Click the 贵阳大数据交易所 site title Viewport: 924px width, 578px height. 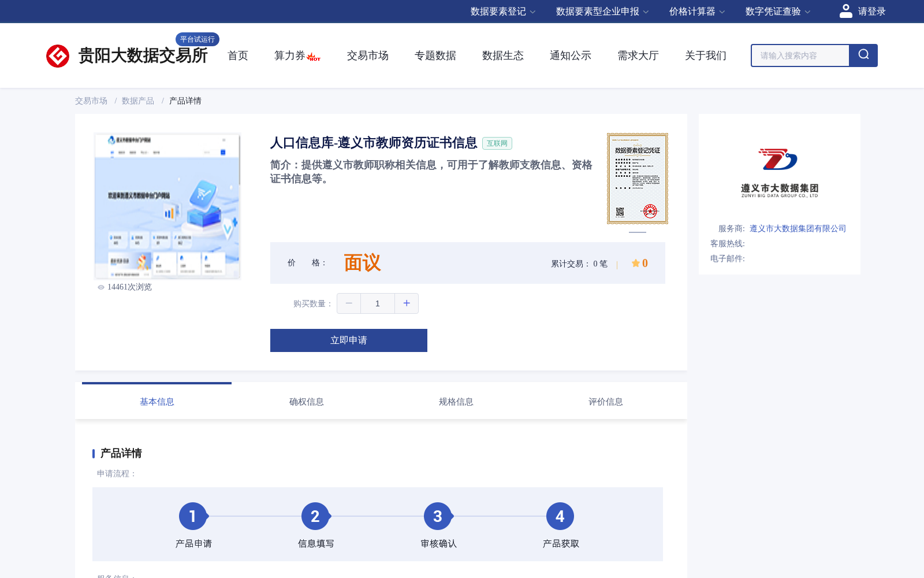click(x=143, y=55)
